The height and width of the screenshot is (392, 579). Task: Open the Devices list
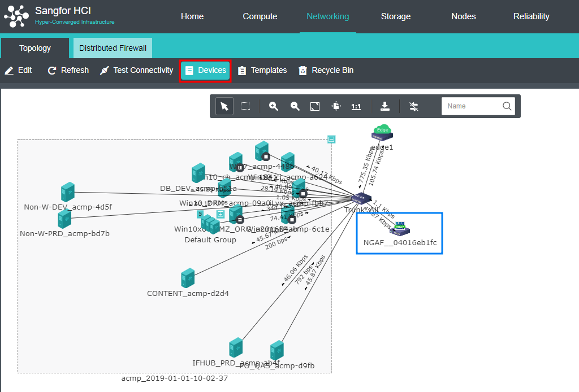[x=205, y=71]
